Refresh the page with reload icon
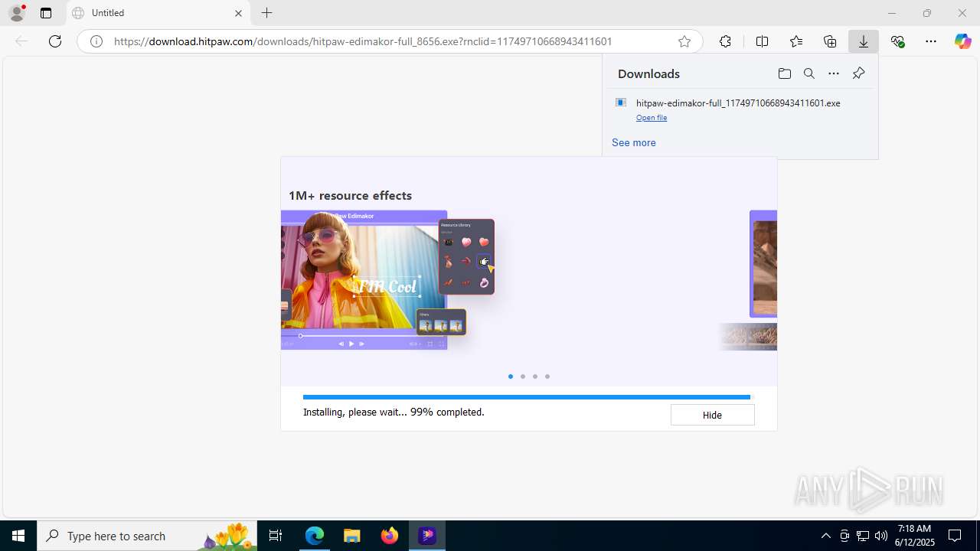The width and height of the screenshot is (980, 551). (x=55, y=41)
